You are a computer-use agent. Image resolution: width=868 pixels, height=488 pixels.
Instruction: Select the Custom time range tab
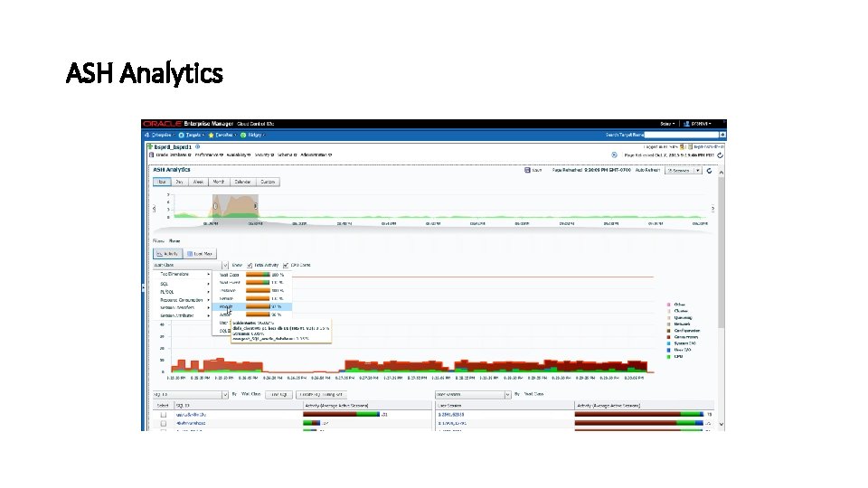268,182
